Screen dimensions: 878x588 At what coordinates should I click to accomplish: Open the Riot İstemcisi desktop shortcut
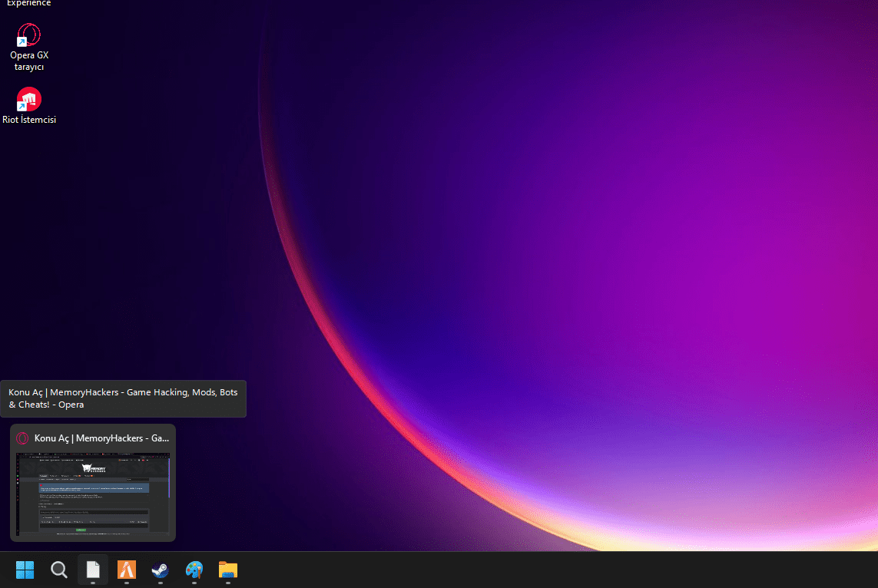click(29, 106)
